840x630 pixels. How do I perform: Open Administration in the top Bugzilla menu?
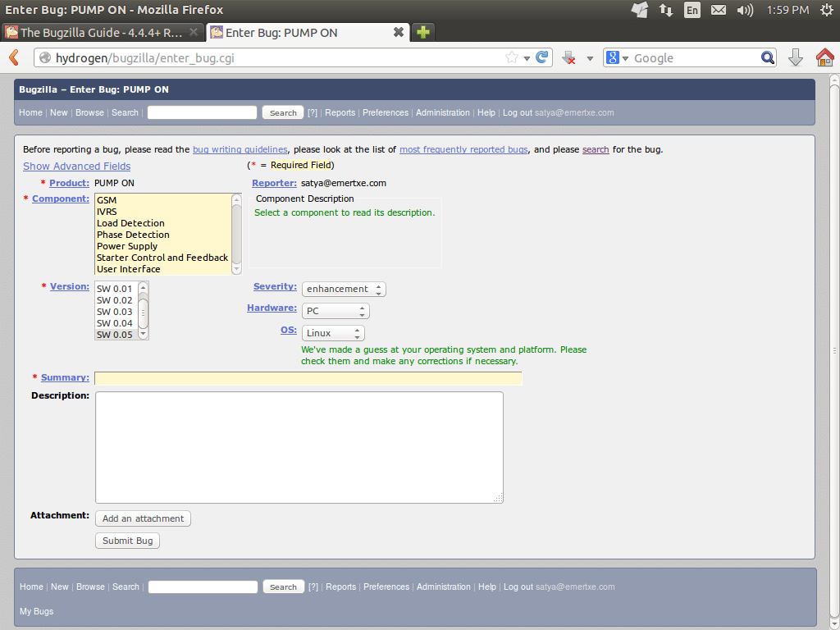(442, 112)
